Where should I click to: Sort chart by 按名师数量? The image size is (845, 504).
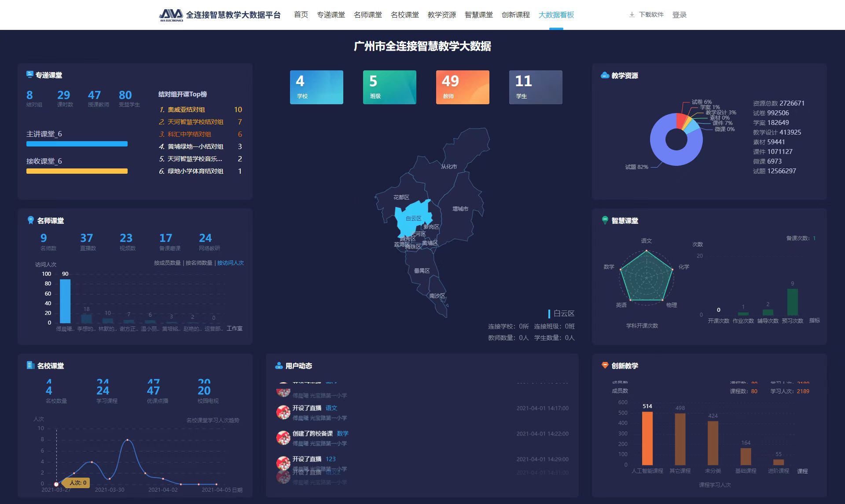tap(199, 263)
